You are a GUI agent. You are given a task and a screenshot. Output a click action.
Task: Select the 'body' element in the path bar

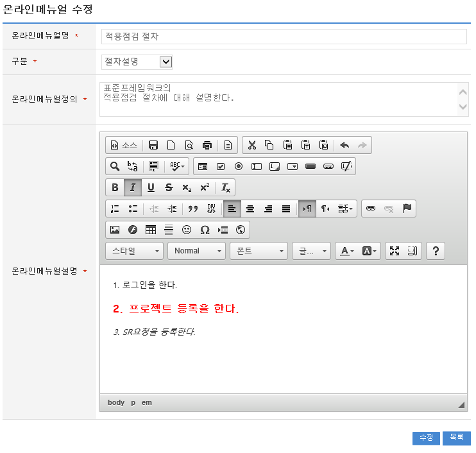point(116,402)
